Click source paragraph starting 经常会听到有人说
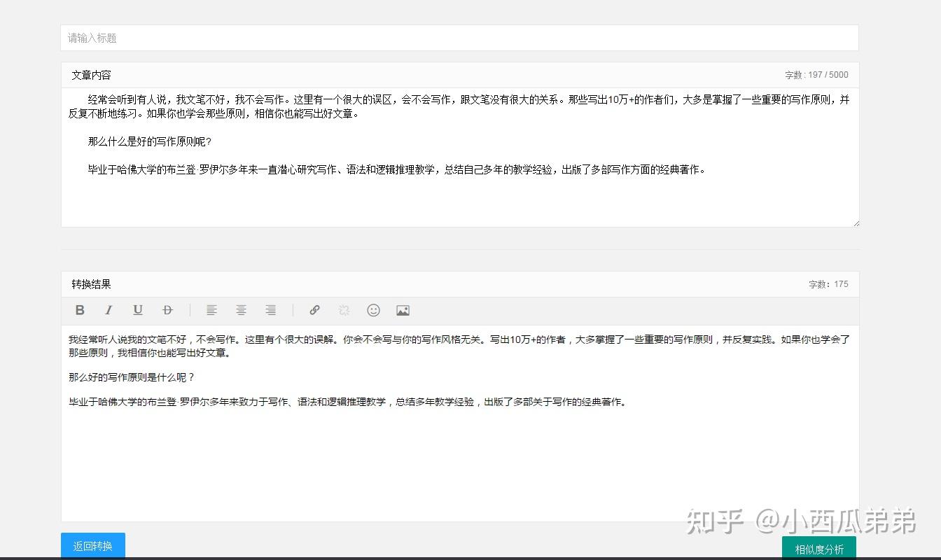941x560 pixels. tap(459, 106)
